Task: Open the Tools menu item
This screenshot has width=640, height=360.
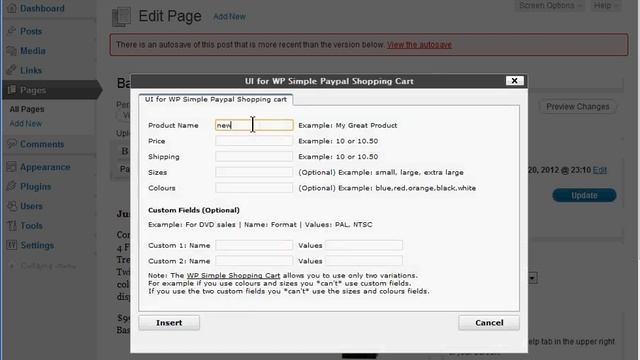Action: click(x=31, y=226)
